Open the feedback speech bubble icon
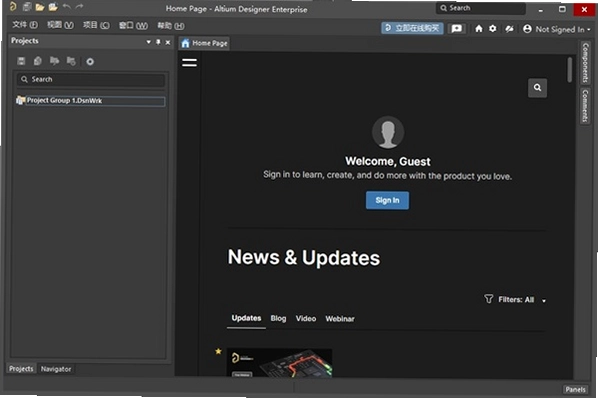The width and height of the screenshot is (598, 398). (457, 29)
